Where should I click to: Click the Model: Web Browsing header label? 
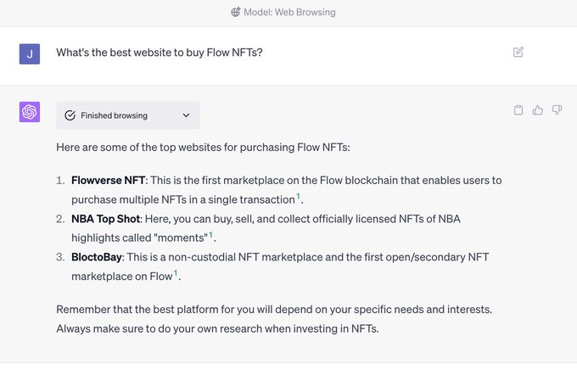coord(288,12)
